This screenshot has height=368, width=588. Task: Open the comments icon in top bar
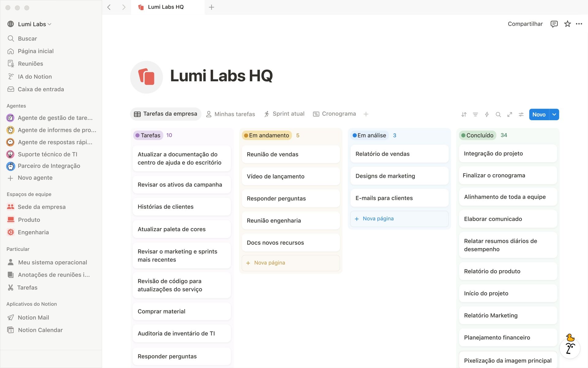554,24
